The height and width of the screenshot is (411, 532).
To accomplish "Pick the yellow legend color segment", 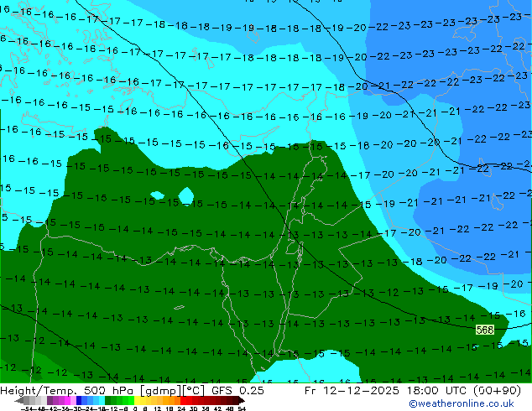I will pyautogui.click(x=137, y=400).
